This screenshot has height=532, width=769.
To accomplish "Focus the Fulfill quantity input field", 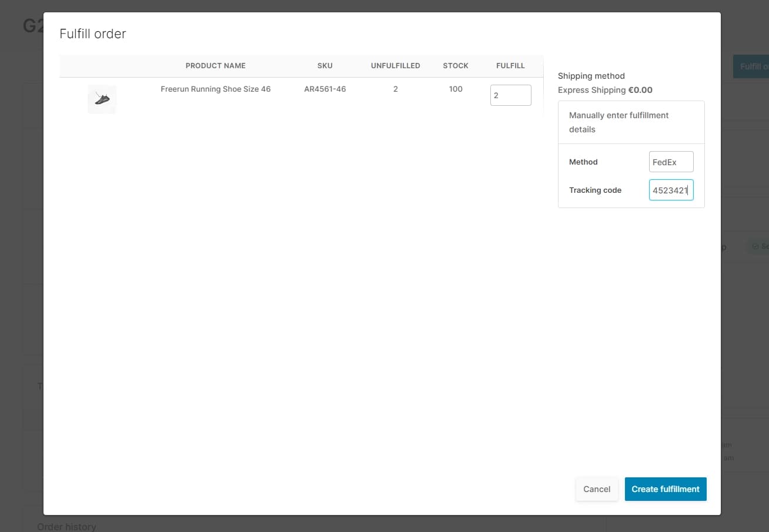I will click(x=510, y=95).
